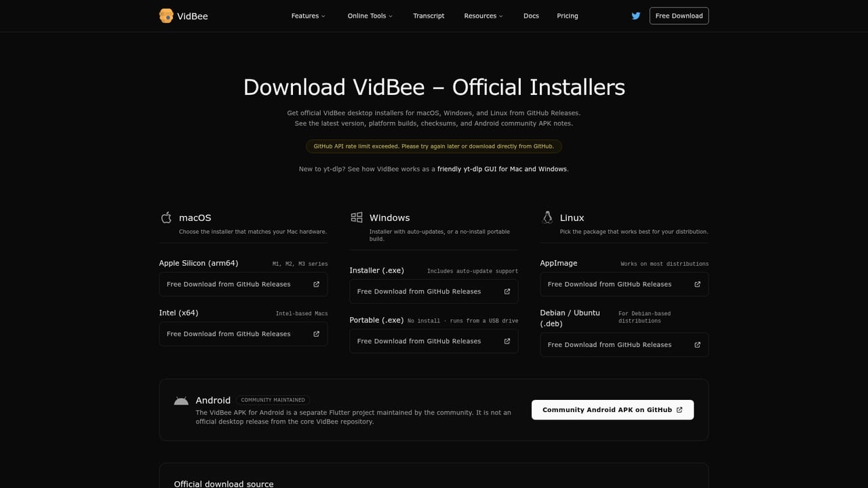Screen dimensions: 868x488
Task: Download Intel x64 build from GitHub Releases
Action: point(243,334)
